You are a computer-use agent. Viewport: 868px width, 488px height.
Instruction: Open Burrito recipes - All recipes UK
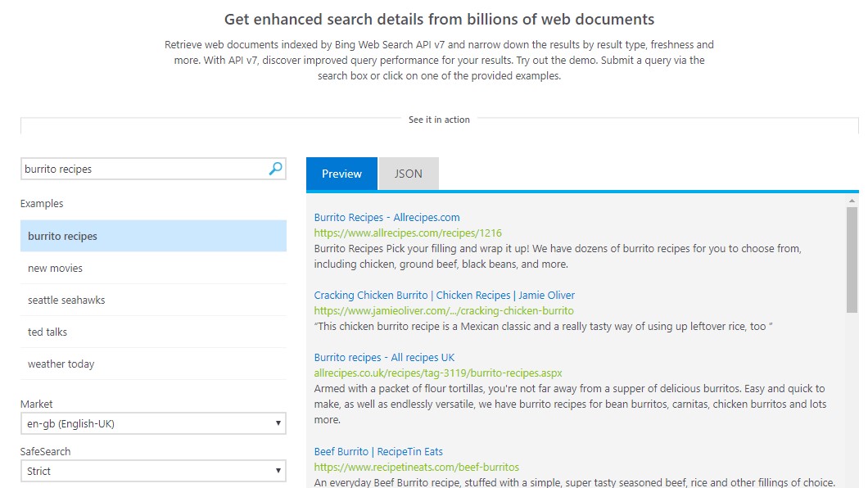click(x=384, y=358)
